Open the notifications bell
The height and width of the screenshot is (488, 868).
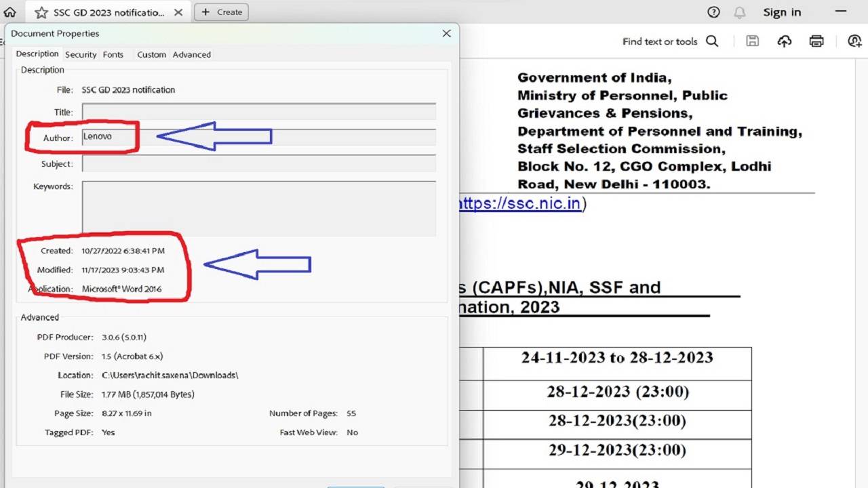pyautogui.click(x=740, y=12)
